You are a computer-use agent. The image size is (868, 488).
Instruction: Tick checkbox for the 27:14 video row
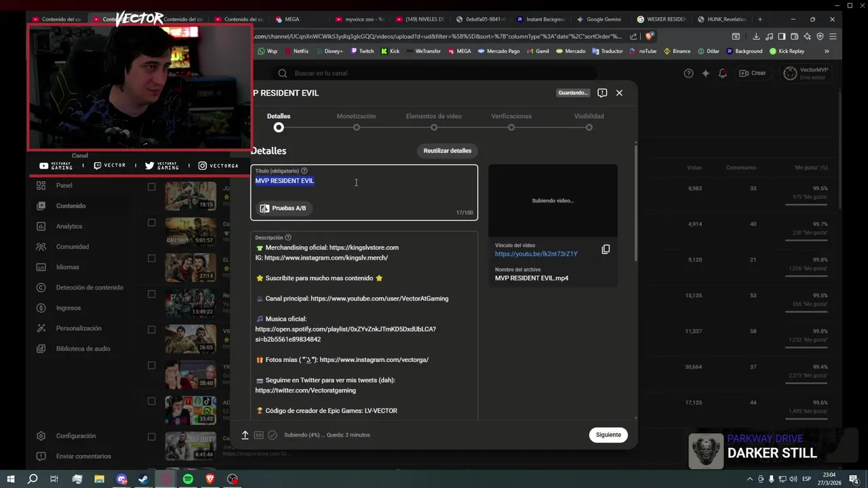(x=152, y=258)
